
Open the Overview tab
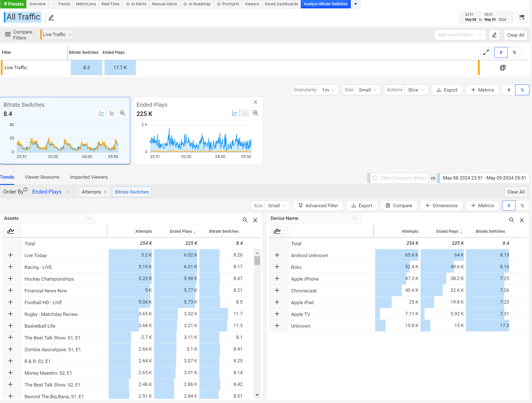tap(37, 4)
